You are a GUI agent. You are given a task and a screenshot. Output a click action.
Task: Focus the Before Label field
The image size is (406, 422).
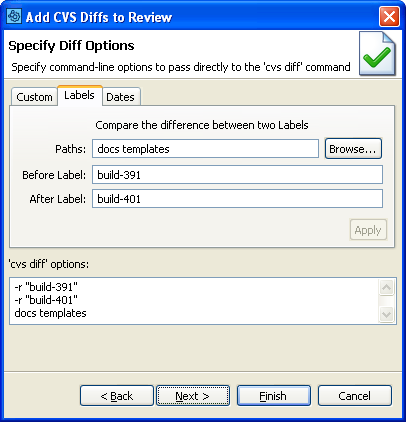(237, 175)
